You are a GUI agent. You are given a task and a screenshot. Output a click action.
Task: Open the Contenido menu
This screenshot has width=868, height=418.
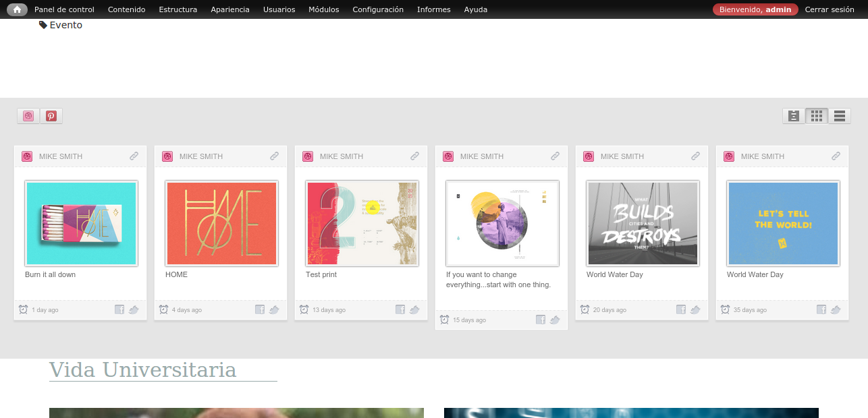[x=126, y=9]
